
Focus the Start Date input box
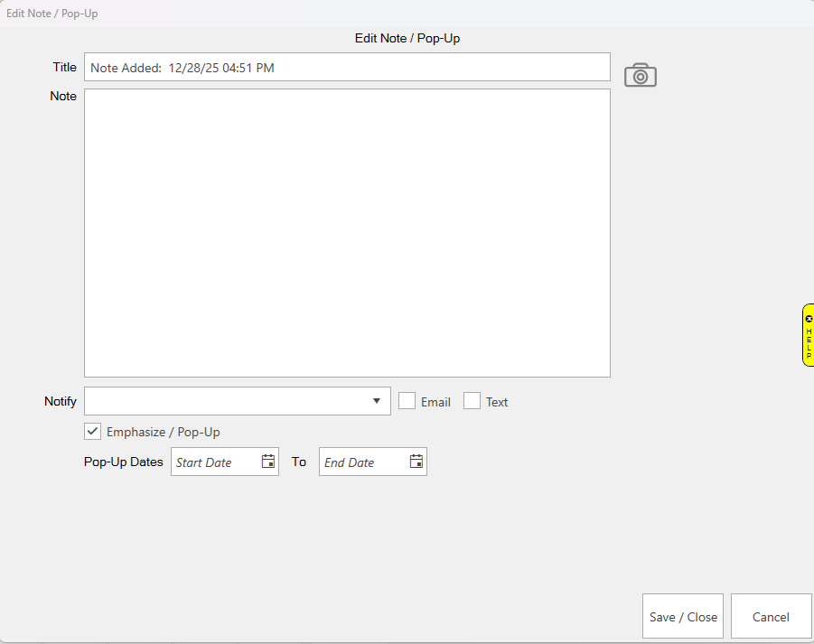click(x=213, y=462)
